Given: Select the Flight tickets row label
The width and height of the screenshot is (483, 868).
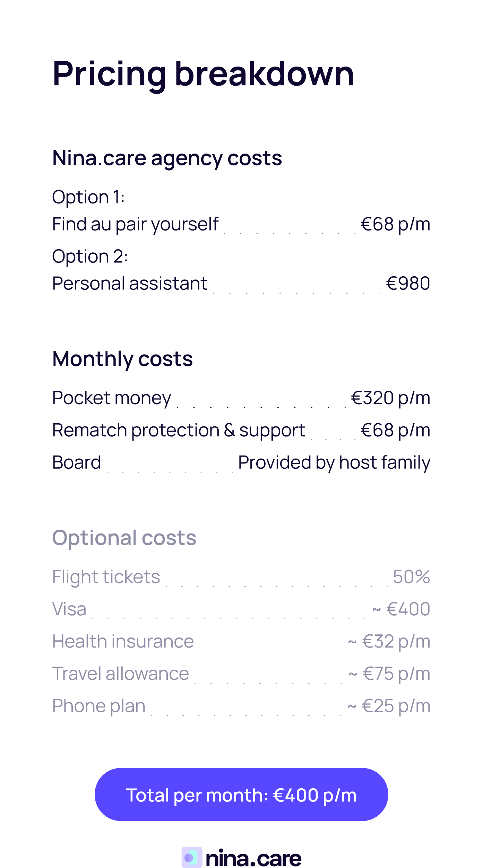Looking at the screenshot, I should 106,577.
